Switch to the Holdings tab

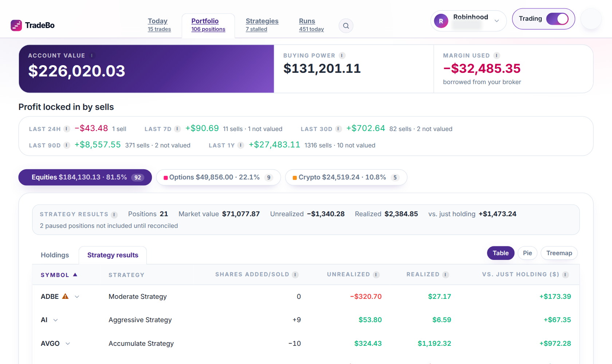click(55, 255)
